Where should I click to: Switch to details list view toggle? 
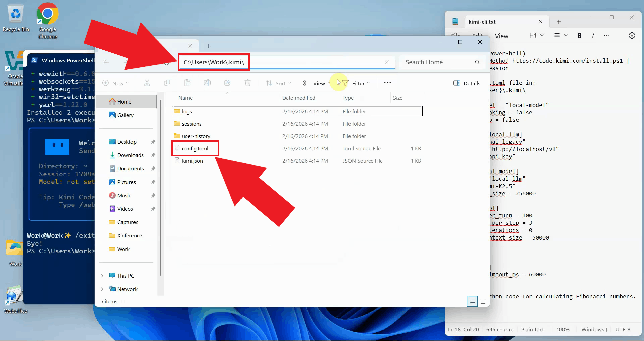coord(472,301)
